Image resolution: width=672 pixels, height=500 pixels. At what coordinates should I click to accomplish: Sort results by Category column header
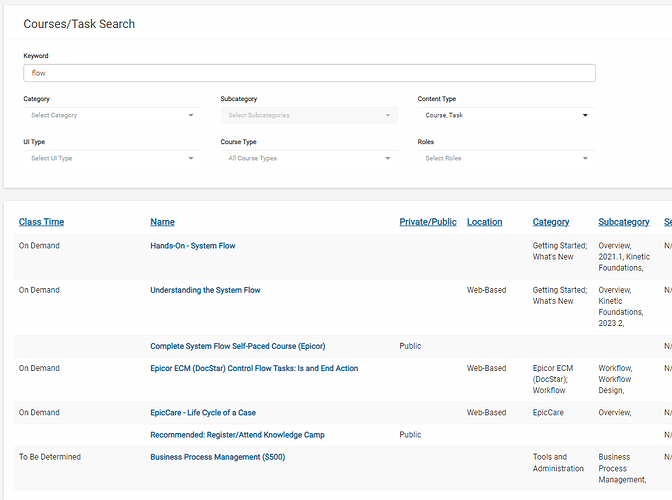[x=551, y=222]
